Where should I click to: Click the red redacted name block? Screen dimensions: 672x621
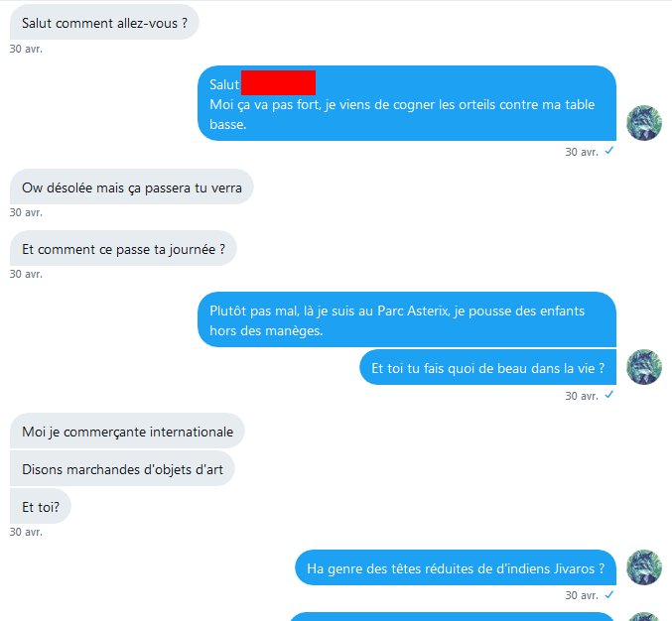[278, 82]
